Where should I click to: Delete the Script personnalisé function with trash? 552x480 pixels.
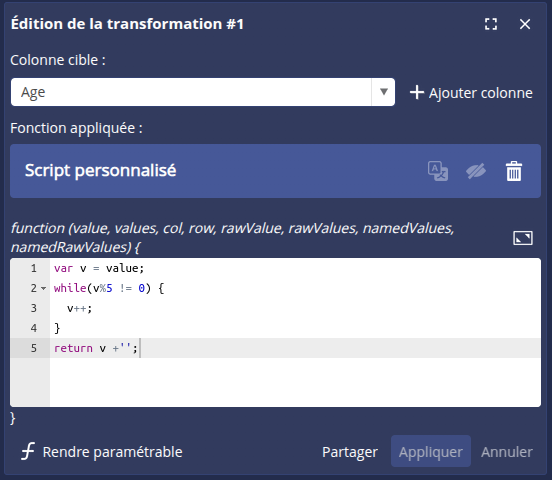click(514, 171)
